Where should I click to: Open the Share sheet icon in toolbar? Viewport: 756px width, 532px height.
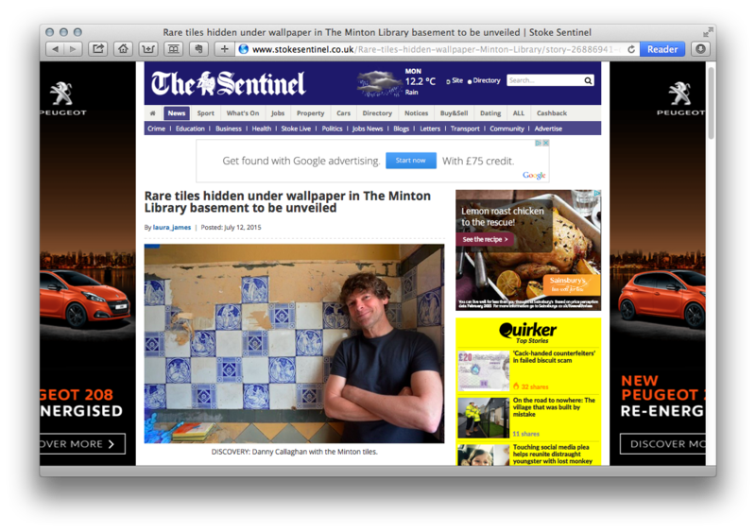[x=98, y=49]
